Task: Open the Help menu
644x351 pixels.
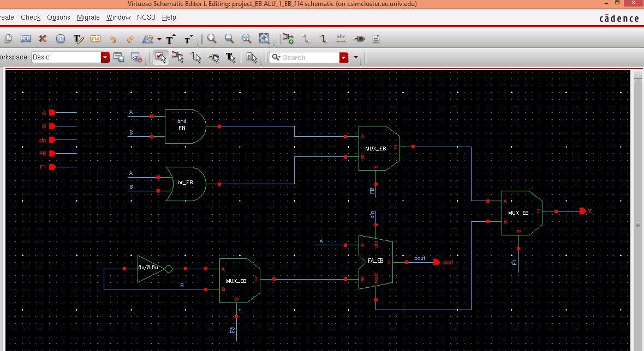Action: pos(169,17)
